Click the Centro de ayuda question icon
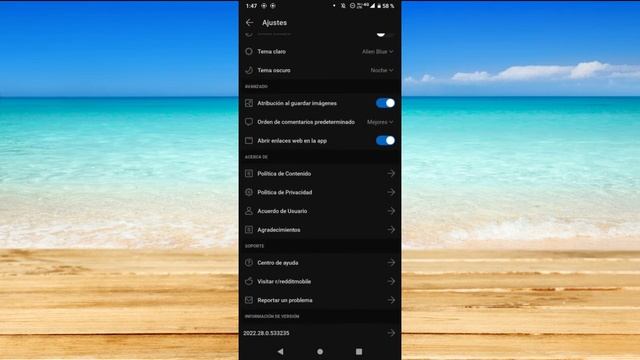 coord(249,262)
